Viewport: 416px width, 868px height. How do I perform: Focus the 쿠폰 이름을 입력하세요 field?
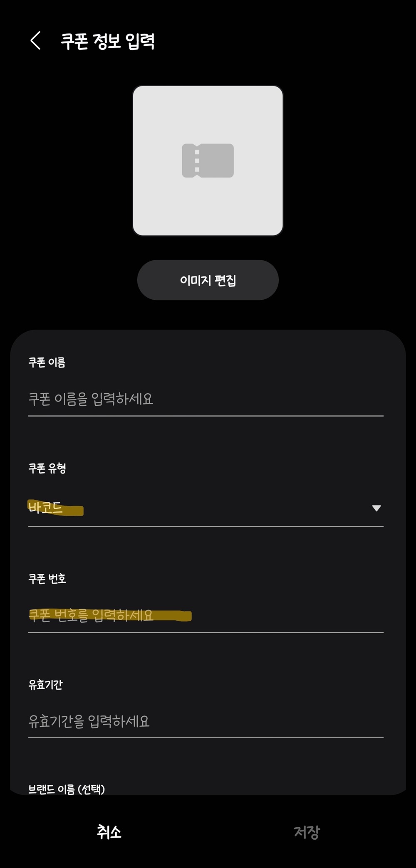(206, 399)
